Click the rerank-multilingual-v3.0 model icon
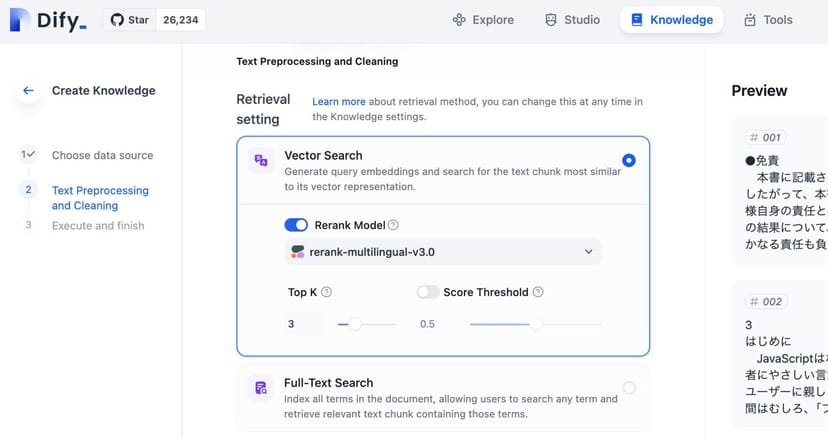This screenshot has width=828, height=438. [x=297, y=252]
